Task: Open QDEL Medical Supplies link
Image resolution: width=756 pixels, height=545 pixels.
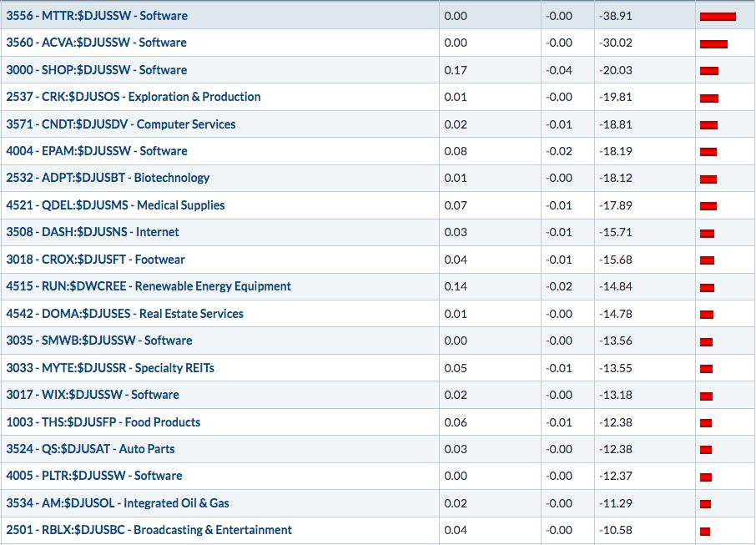Action: pos(115,205)
